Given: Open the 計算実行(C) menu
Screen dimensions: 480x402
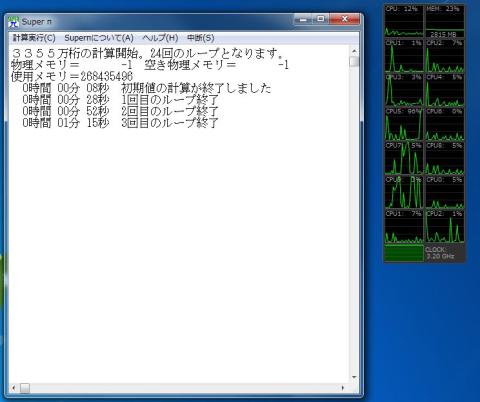Looking at the screenshot, I should point(34,38).
